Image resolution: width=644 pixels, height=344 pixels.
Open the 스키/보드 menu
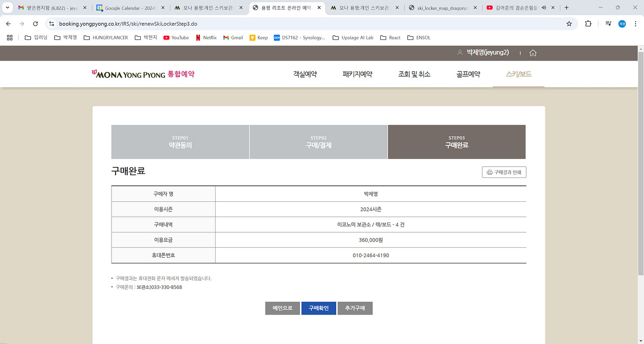click(519, 74)
